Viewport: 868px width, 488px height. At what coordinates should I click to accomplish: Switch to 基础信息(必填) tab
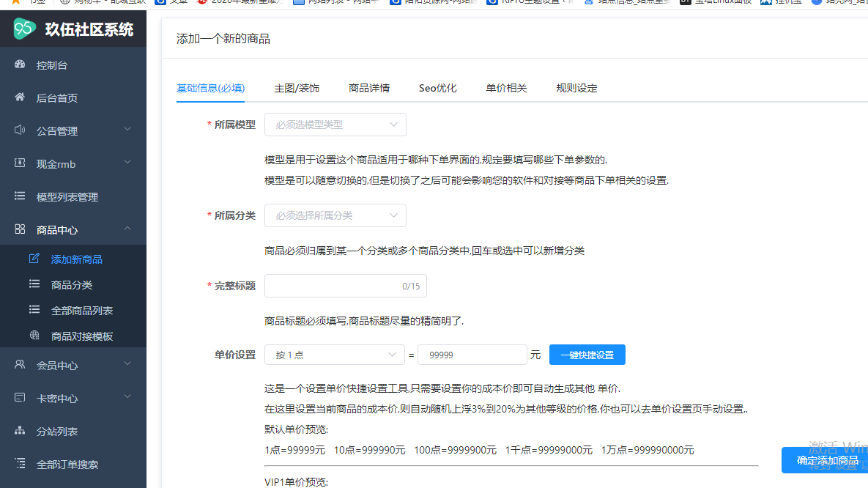210,88
